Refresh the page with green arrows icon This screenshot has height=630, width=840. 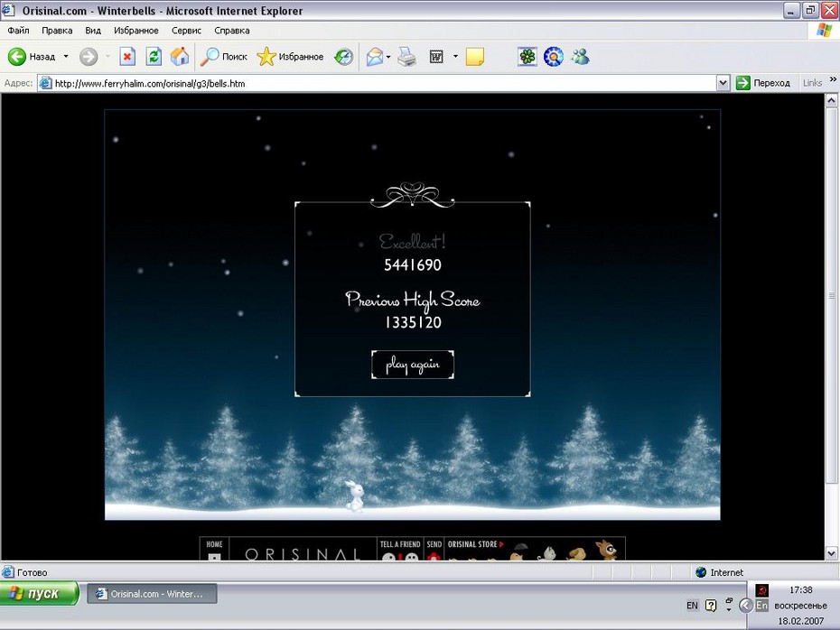coord(154,56)
